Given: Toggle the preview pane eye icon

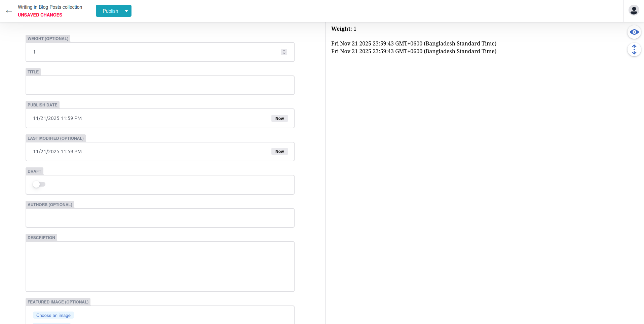Looking at the screenshot, I should coord(634,32).
